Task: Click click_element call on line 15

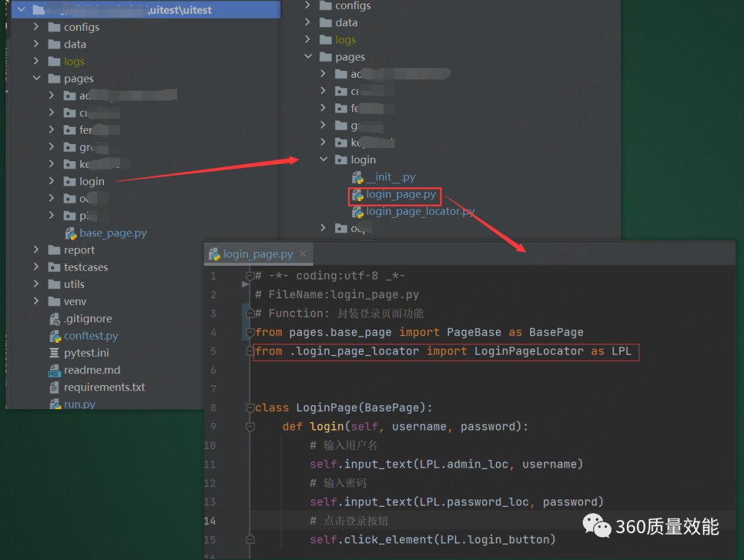Action: tap(389, 539)
